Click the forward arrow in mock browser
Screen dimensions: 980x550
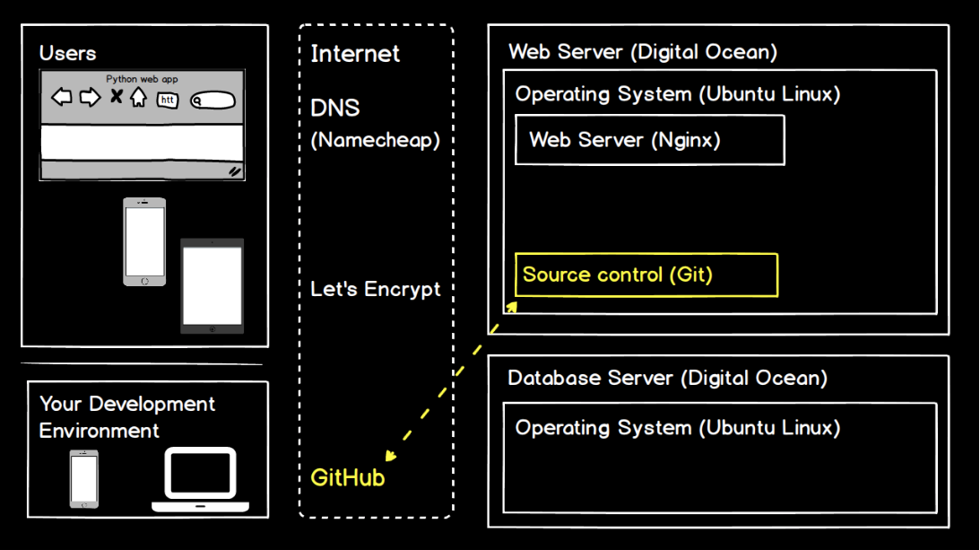point(90,97)
